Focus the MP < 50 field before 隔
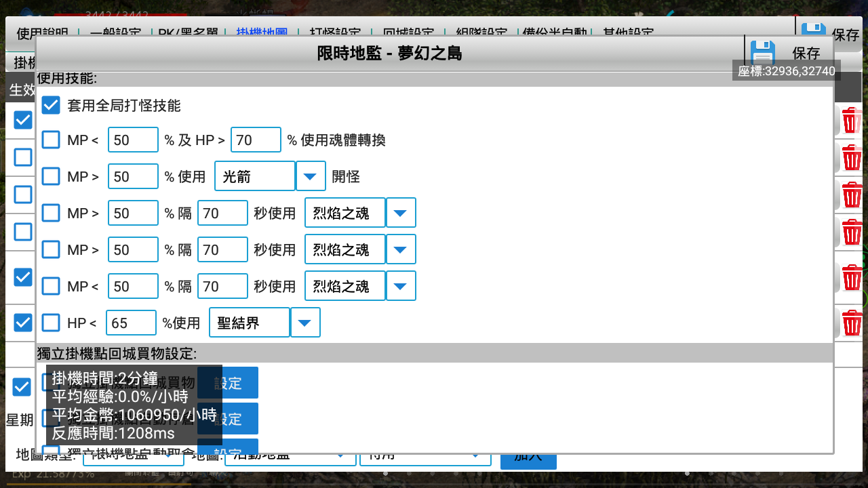Viewport: 868px width, 488px height. coord(133,286)
